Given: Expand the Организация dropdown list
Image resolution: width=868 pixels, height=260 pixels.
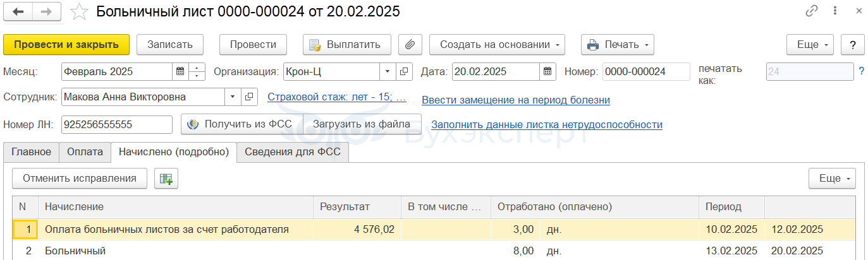Looking at the screenshot, I should tap(388, 71).
